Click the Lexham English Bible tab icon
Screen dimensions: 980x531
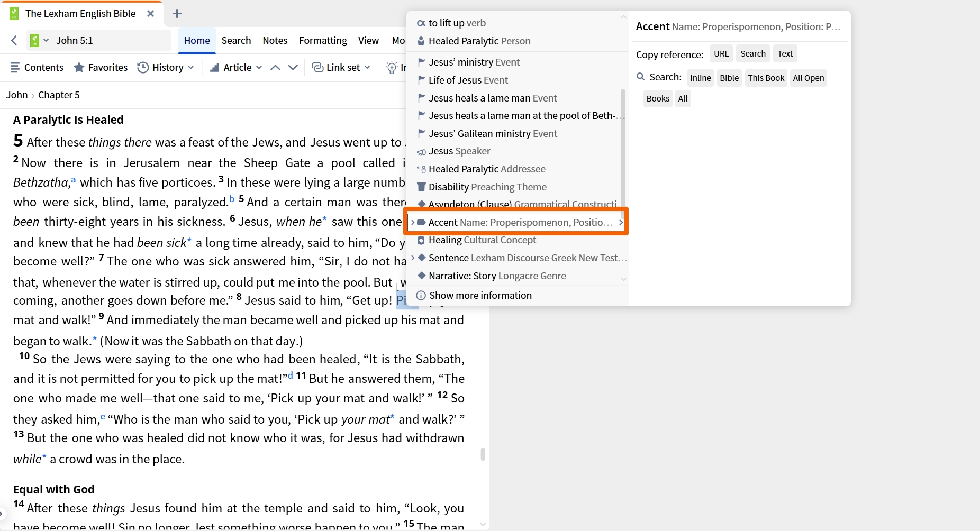point(14,13)
